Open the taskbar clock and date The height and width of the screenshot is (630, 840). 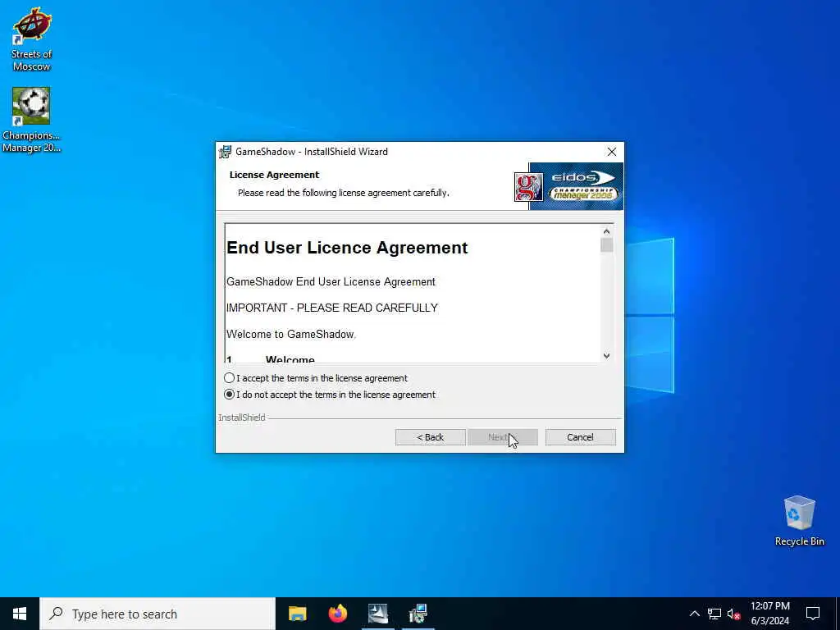[x=769, y=614]
